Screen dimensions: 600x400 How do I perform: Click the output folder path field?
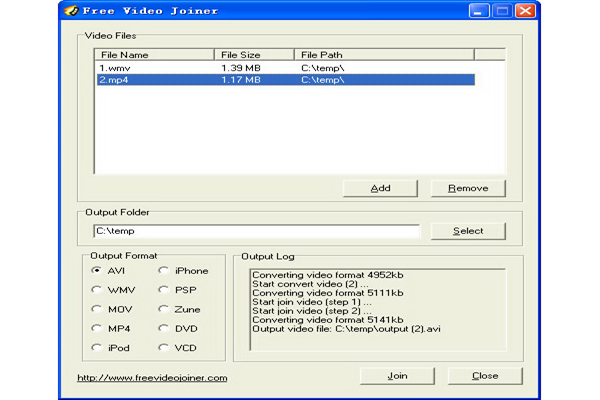click(x=255, y=231)
